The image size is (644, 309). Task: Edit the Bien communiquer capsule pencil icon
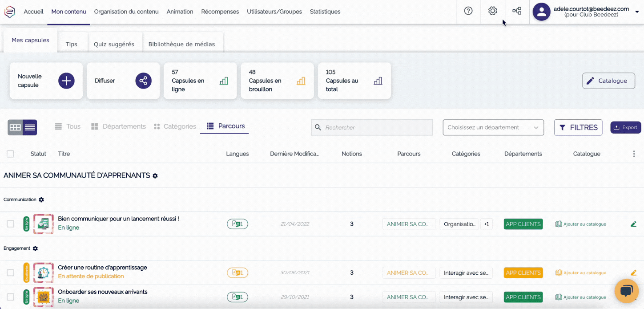pyautogui.click(x=633, y=224)
